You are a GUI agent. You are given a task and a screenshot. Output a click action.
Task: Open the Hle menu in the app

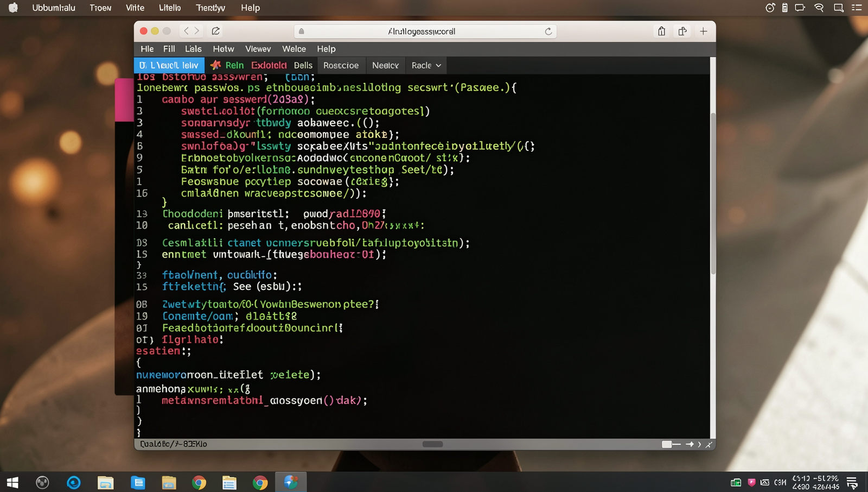pos(147,49)
